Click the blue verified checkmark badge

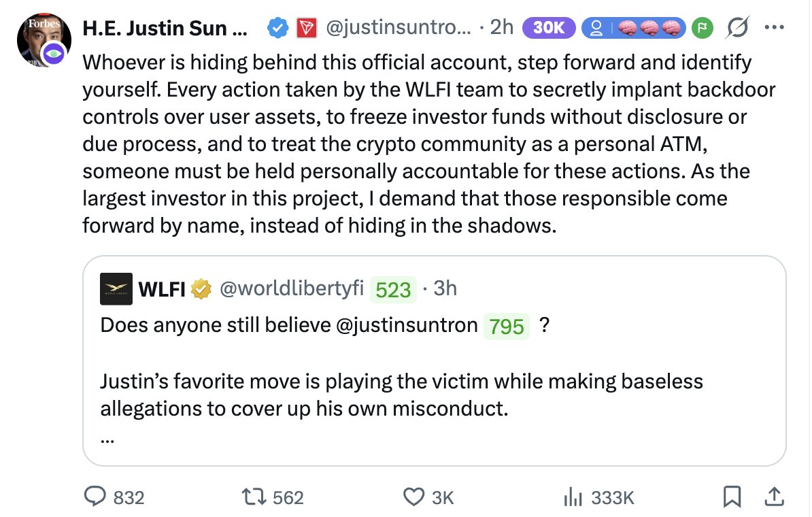[276, 28]
